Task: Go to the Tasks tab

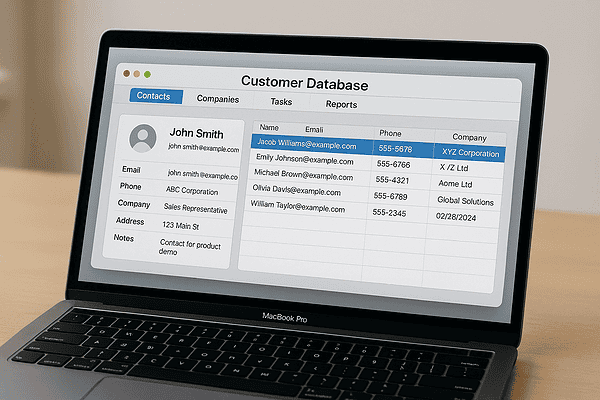Action: pyautogui.click(x=281, y=102)
